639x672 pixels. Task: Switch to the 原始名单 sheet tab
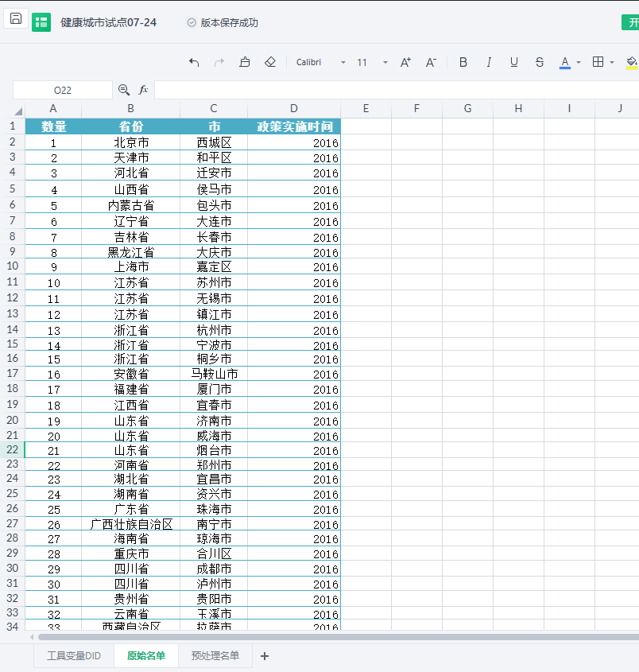[x=146, y=656]
